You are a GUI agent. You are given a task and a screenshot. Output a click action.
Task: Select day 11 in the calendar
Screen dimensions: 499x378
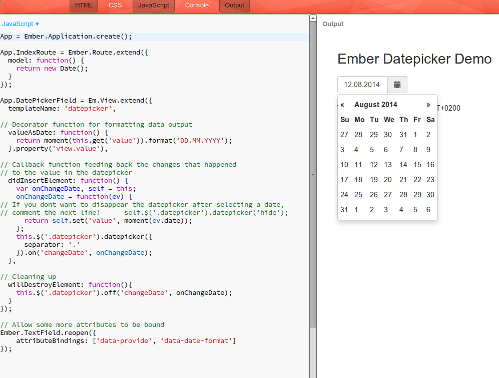(358, 165)
